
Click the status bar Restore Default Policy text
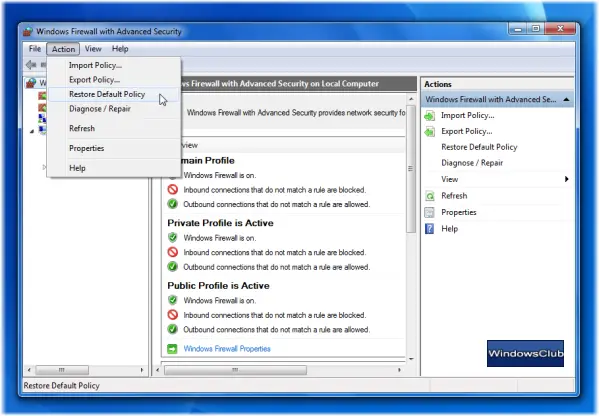[x=62, y=385]
